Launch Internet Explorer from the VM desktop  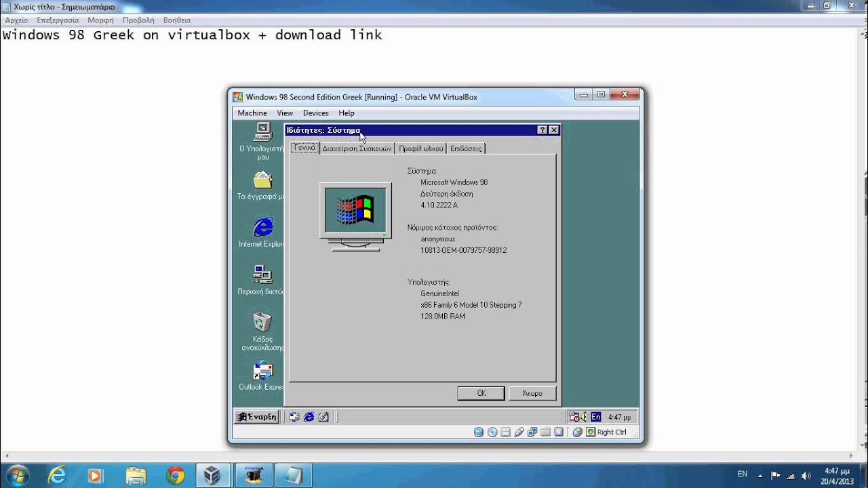pos(262,227)
